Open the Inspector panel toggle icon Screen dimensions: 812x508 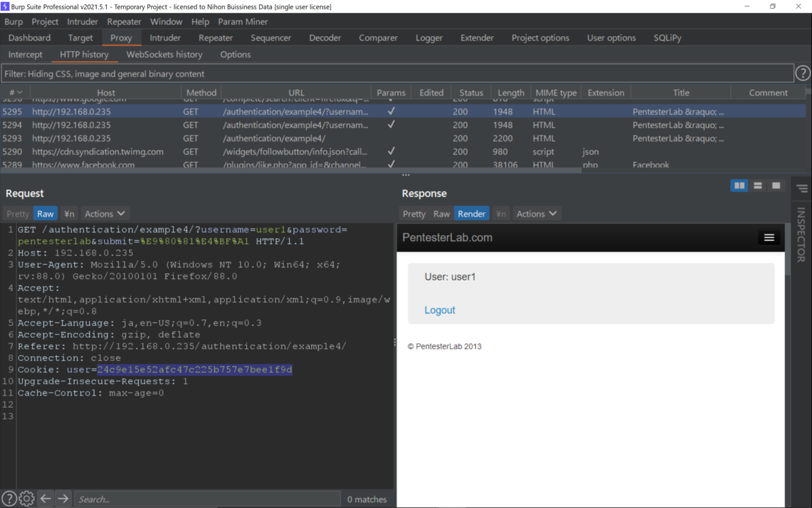point(802,188)
